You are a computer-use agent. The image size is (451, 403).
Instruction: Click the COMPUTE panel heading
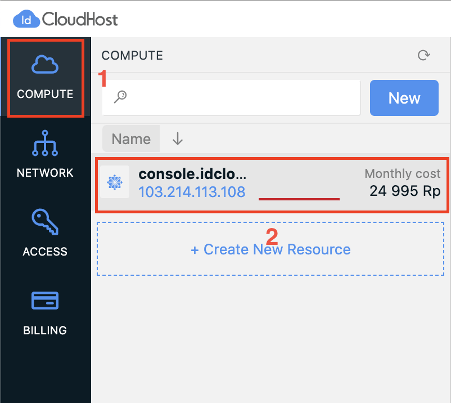[132, 55]
